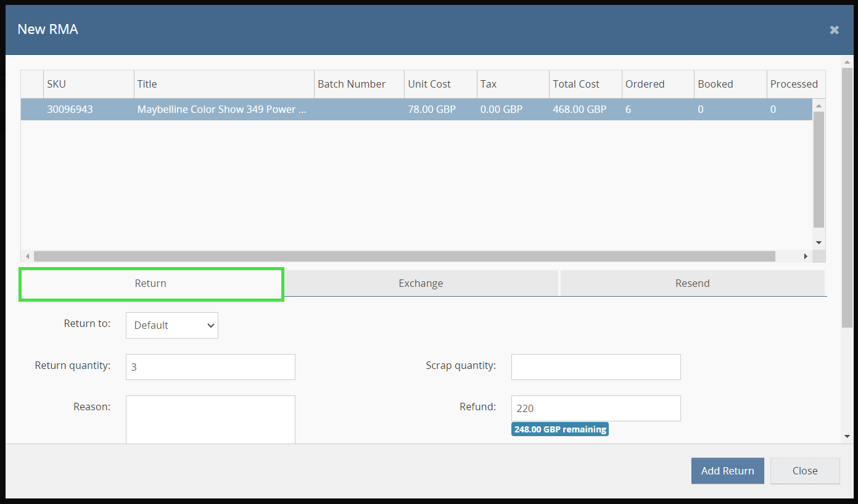This screenshot has height=504, width=858.
Task: Select the Return tab
Action: pos(151,283)
